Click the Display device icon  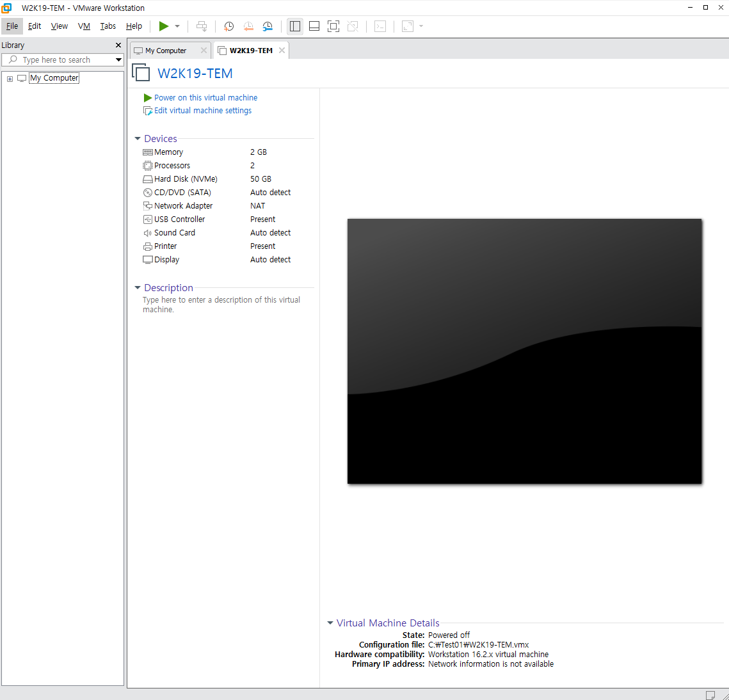[147, 260]
